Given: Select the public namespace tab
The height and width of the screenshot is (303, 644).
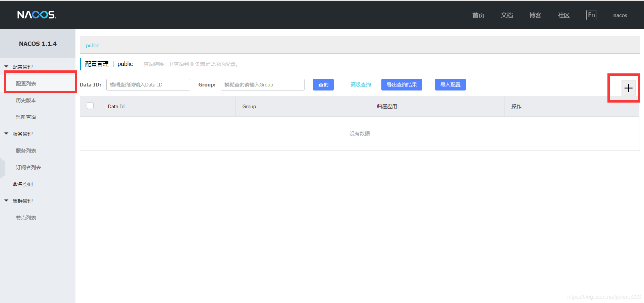Looking at the screenshot, I should pyautogui.click(x=93, y=46).
